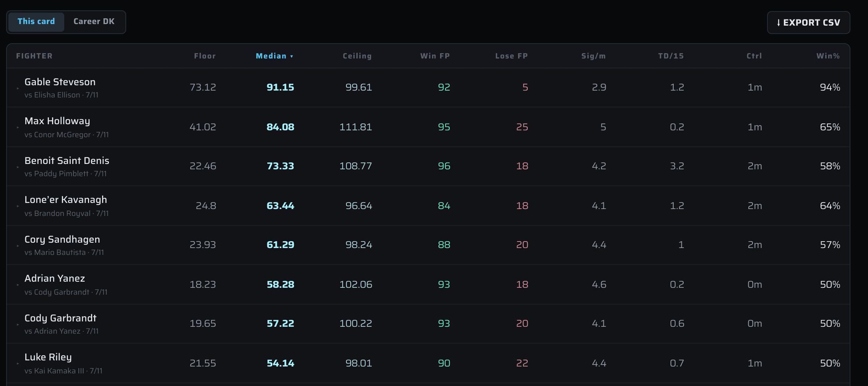Image resolution: width=868 pixels, height=386 pixels.
Task: Select fighter name Gable Steveson
Action: tap(60, 82)
